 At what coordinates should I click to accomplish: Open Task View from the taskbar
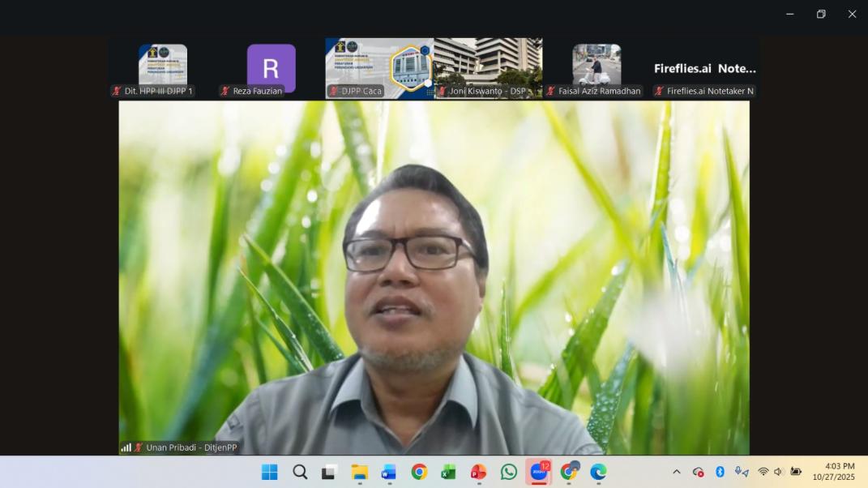329,472
